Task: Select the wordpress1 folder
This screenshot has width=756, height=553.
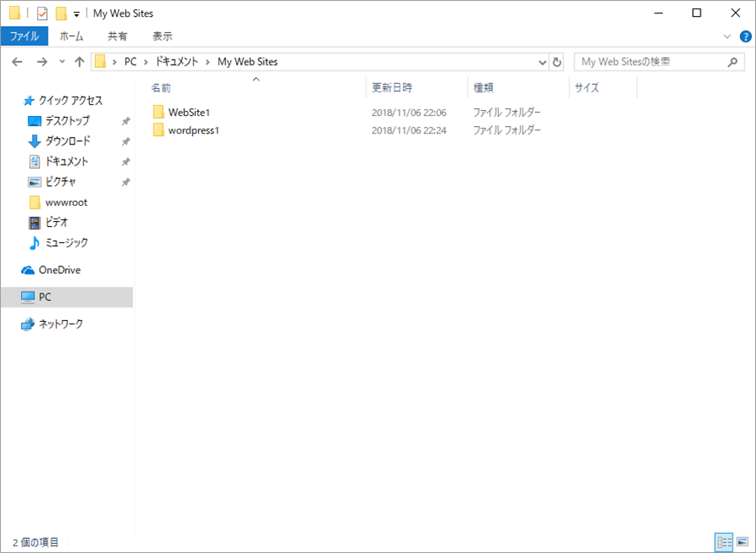Action: click(x=194, y=130)
